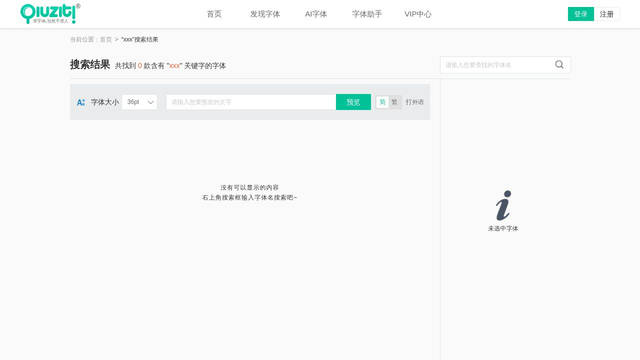Click the 未选中字体 text

pyautogui.click(x=503, y=229)
